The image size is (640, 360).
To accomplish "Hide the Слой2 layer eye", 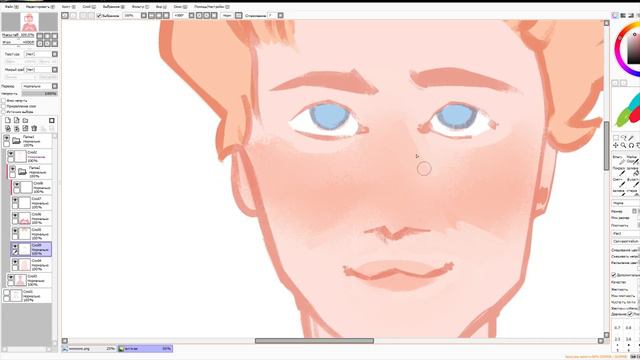I will tap(11, 154).
